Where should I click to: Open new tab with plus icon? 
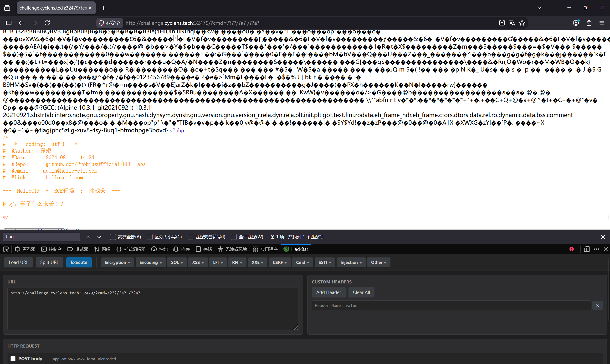coord(103,8)
